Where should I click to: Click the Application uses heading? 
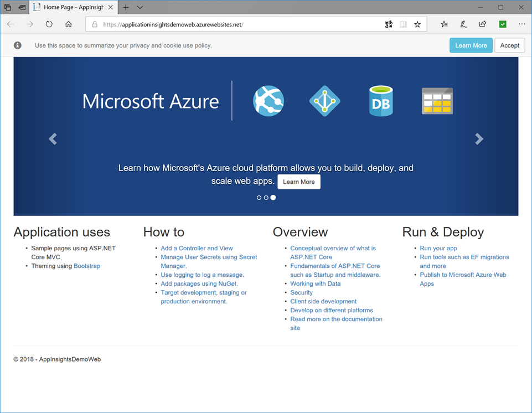point(62,232)
